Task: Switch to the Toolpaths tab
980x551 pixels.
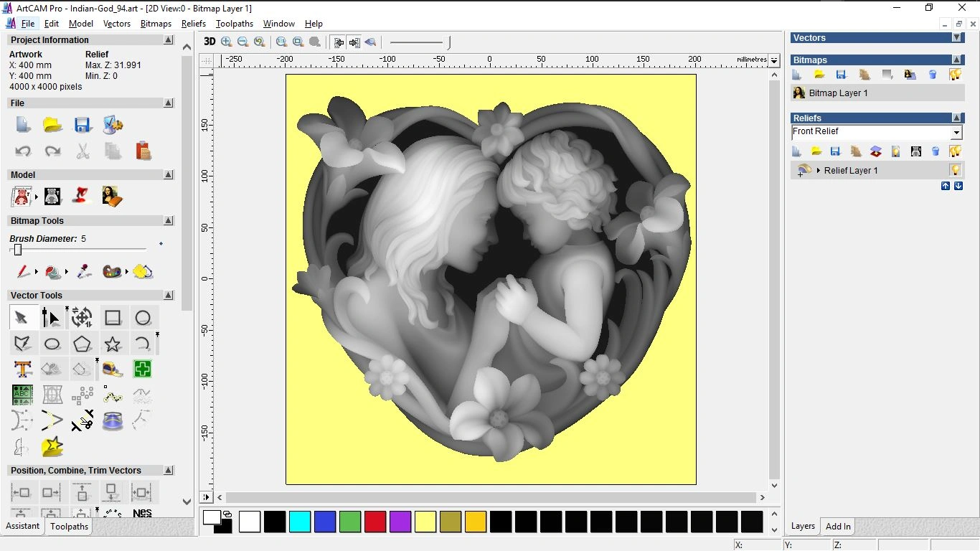Action: coord(69,527)
